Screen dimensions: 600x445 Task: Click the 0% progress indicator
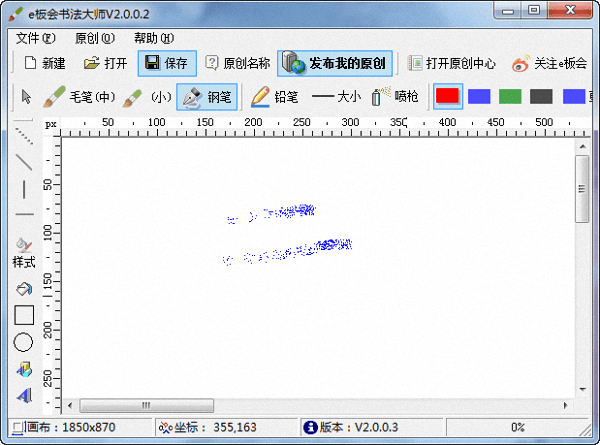click(518, 427)
